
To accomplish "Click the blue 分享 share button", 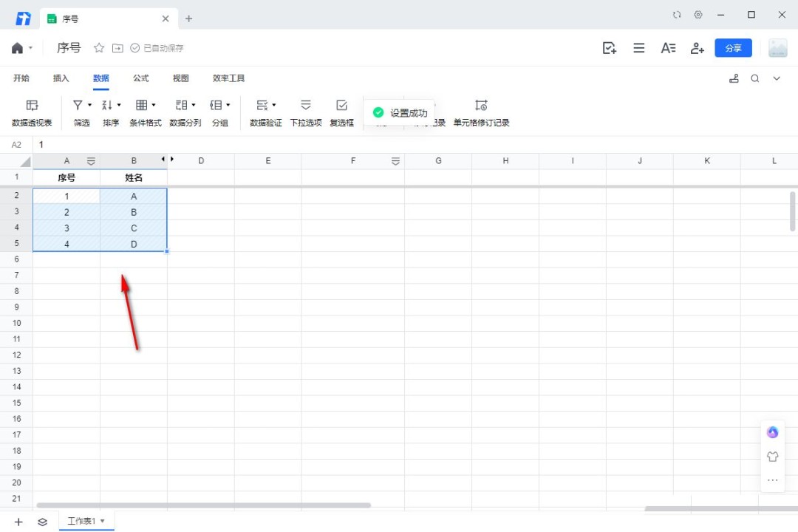I will (x=733, y=48).
